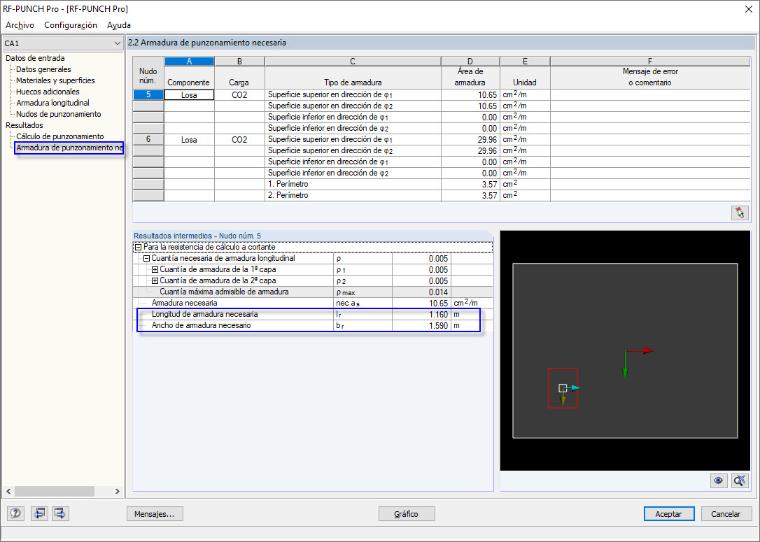Select row header for node 6
The image size is (760, 542).
(x=148, y=139)
